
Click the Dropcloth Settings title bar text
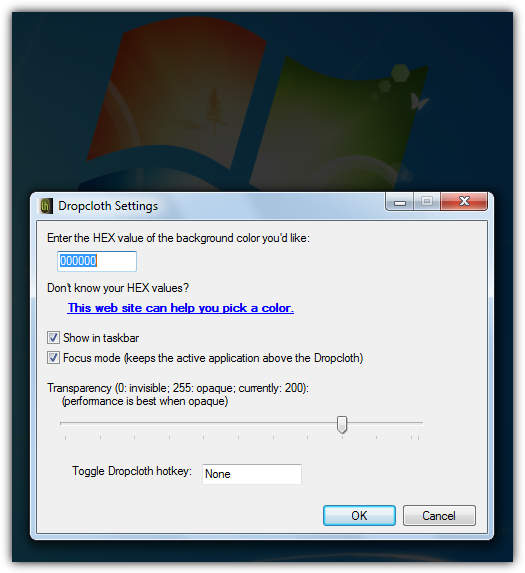pos(108,206)
